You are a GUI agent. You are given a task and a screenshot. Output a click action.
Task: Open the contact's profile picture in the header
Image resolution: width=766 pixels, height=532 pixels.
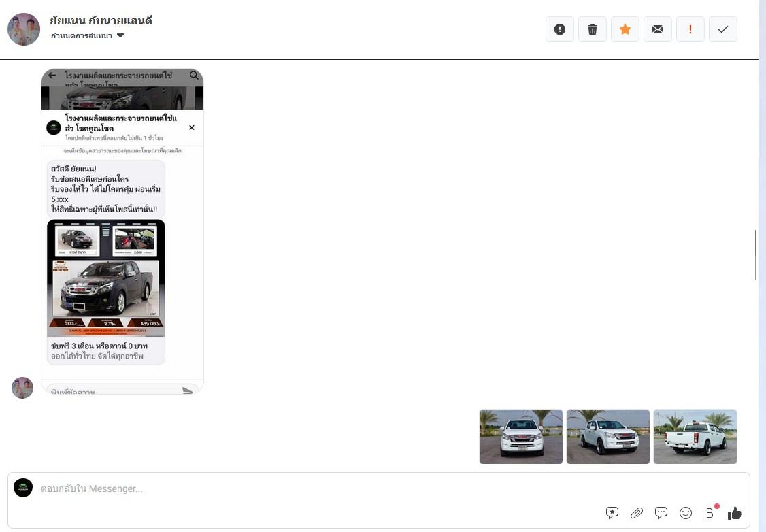click(24, 29)
